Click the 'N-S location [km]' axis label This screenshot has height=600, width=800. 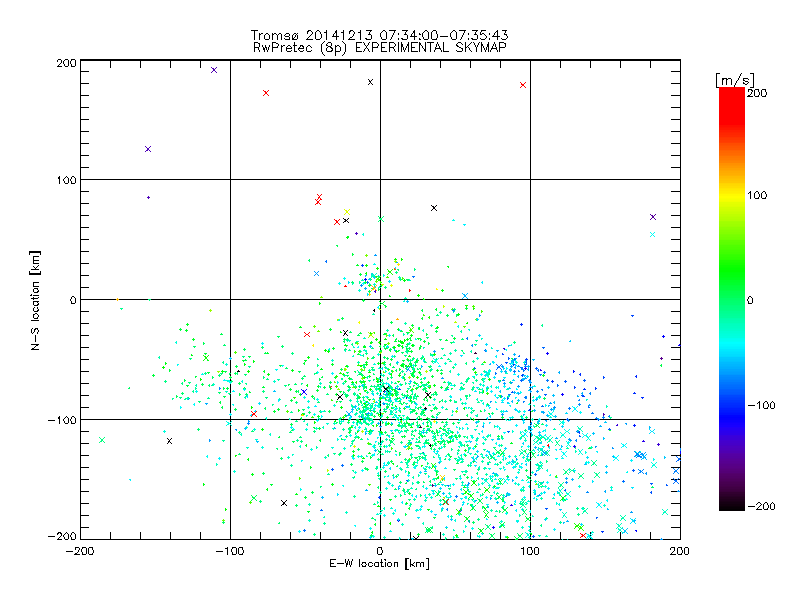pos(35,301)
